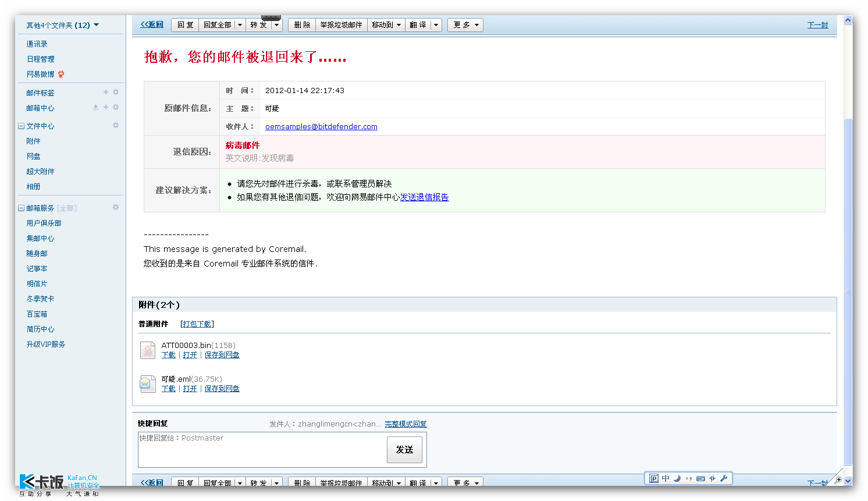
Task: Click the ATT00003.bin attachment file icon
Action: [147, 350]
